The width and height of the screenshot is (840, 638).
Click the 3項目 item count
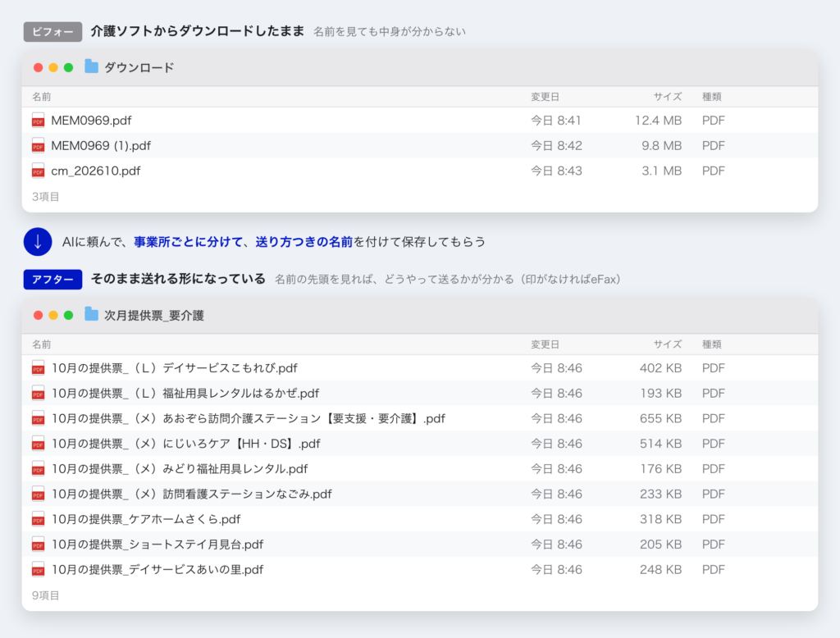[x=46, y=197]
